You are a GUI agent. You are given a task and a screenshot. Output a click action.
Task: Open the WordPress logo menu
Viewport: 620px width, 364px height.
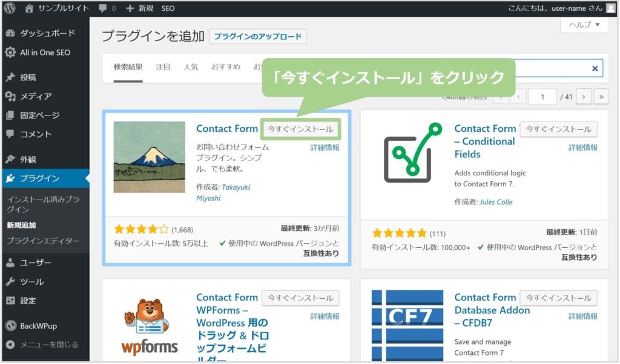[x=10, y=8]
